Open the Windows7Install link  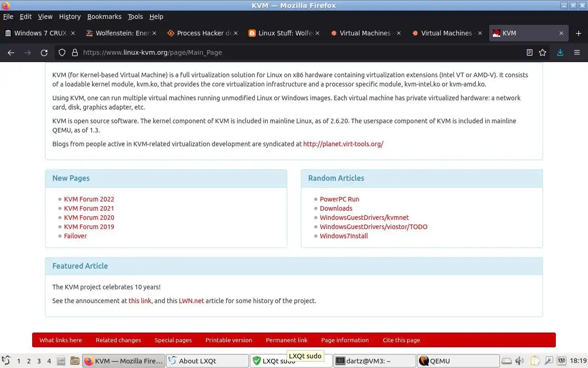[344, 236]
